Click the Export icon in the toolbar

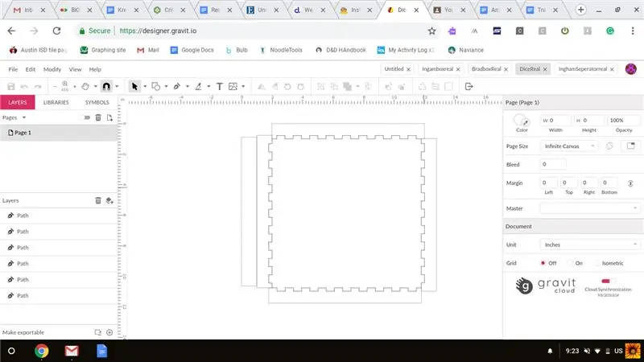point(469,87)
